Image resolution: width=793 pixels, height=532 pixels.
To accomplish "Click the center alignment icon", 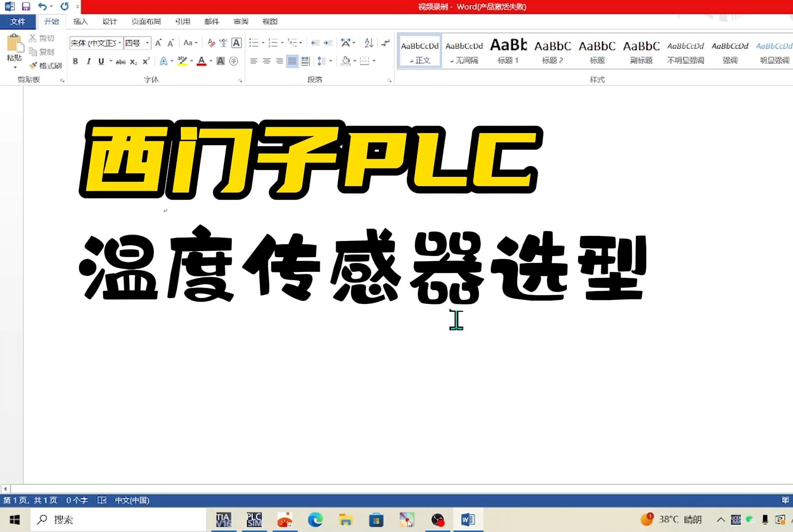I will tap(266, 61).
